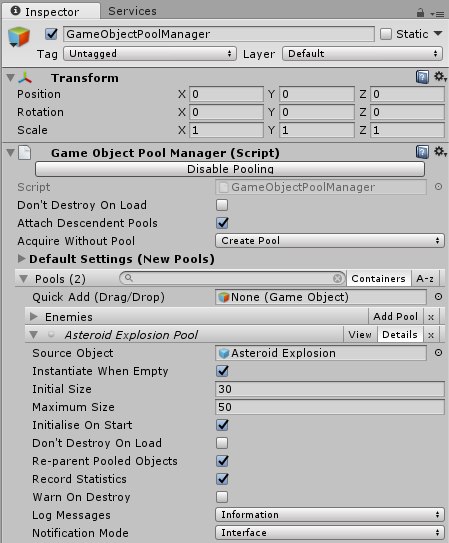
Task: Remove the Enemies container with x
Action: [x=431, y=317]
